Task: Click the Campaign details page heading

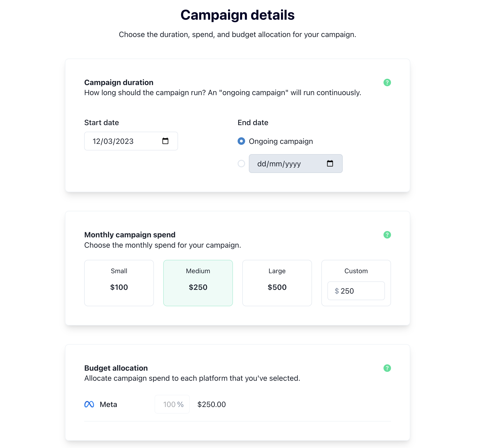Action: [x=237, y=15]
